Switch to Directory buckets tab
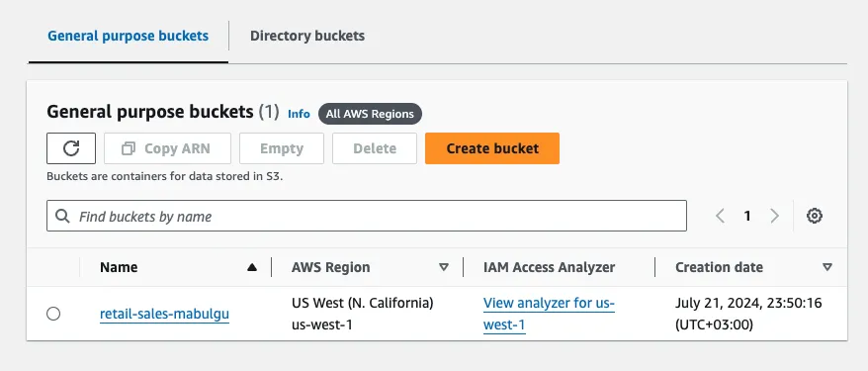868x371 pixels. [x=307, y=36]
